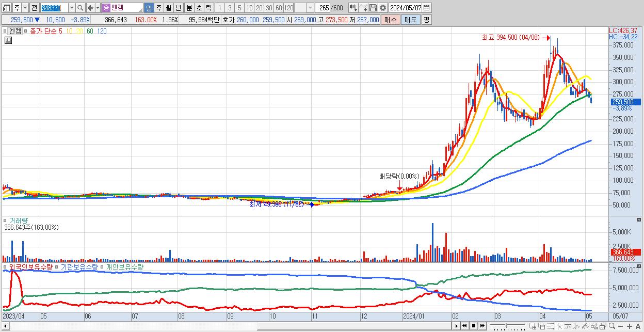Click the 전 button in toolbar
The width and height of the screenshot is (644, 332).
click(x=35, y=8)
